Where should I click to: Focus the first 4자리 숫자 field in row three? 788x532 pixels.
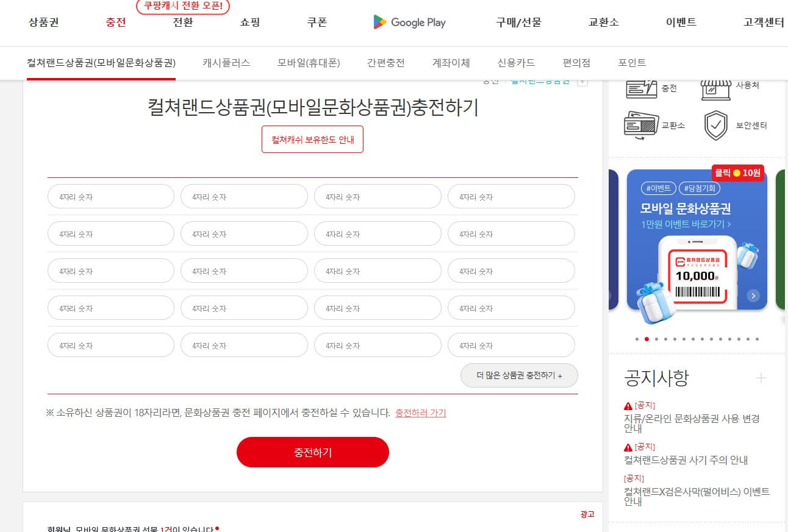click(x=111, y=271)
